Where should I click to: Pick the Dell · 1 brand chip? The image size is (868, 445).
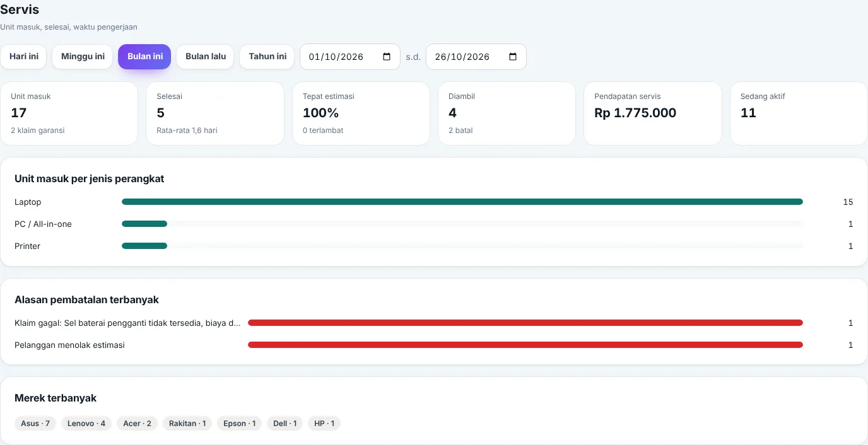tap(285, 424)
